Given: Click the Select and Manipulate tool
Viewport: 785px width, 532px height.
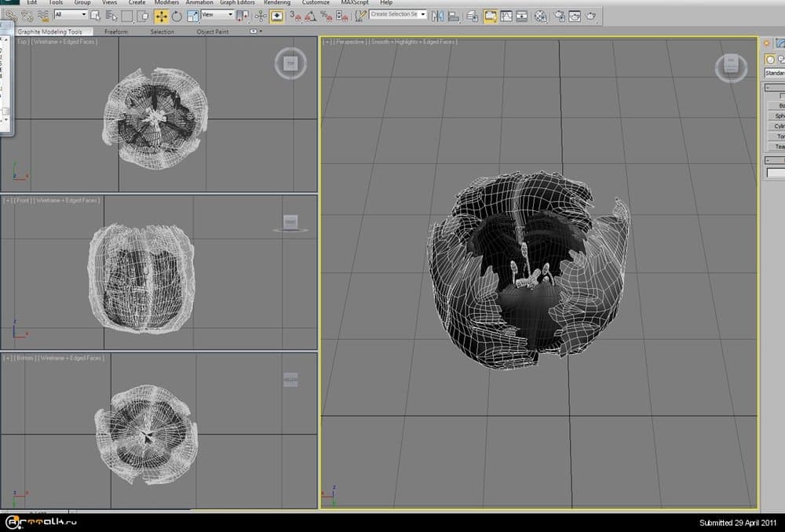Looking at the screenshot, I should coord(261,16).
